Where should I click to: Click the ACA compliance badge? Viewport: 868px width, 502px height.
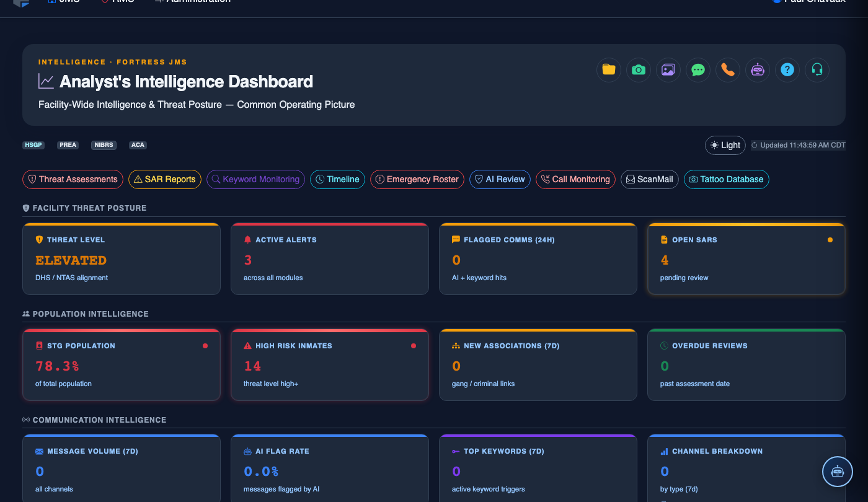[x=138, y=145]
